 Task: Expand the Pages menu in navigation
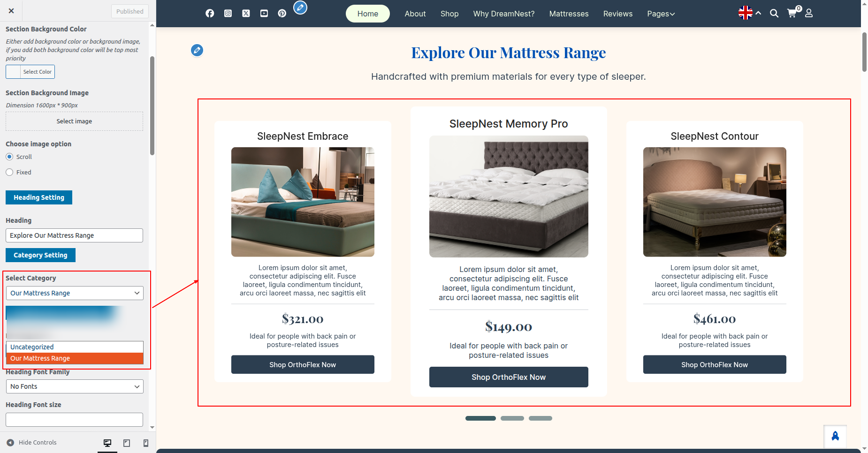tap(661, 14)
